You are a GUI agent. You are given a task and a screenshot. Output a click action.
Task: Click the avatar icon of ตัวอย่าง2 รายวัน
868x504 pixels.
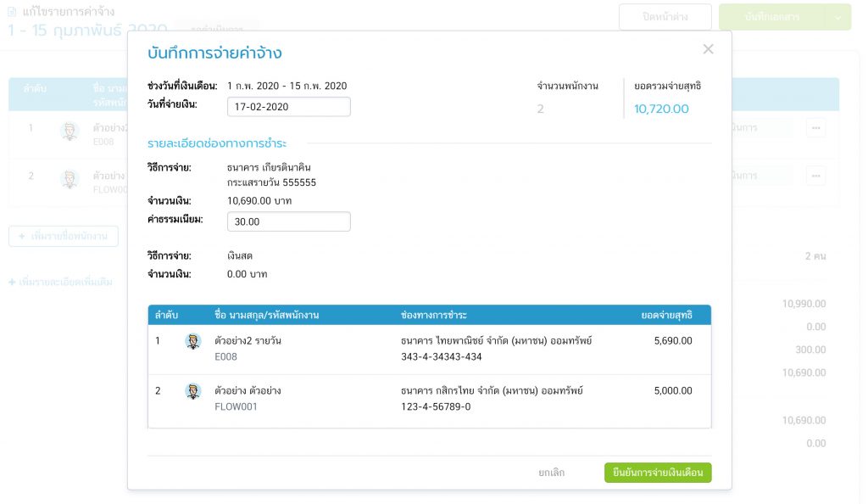pyautogui.click(x=193, y=341)
